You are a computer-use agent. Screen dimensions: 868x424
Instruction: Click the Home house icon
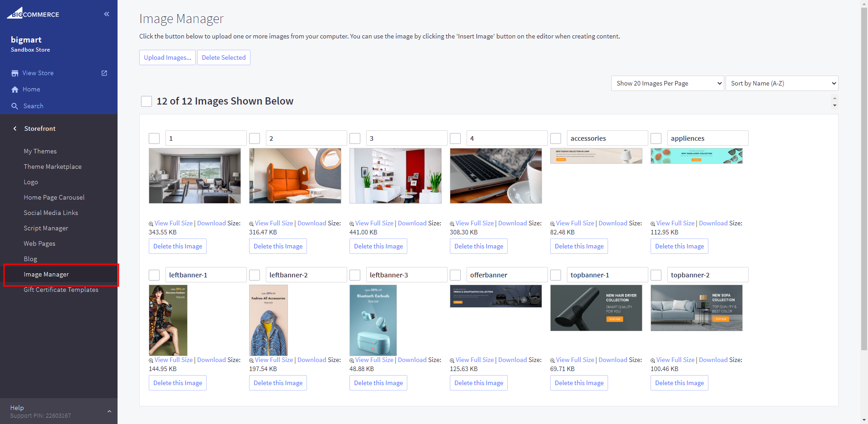(15, 90)
